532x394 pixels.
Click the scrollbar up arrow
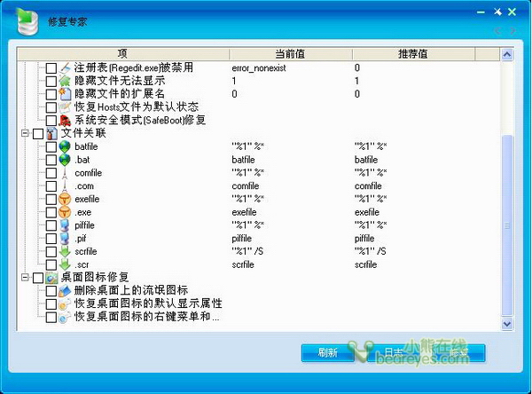coord(507,55)
